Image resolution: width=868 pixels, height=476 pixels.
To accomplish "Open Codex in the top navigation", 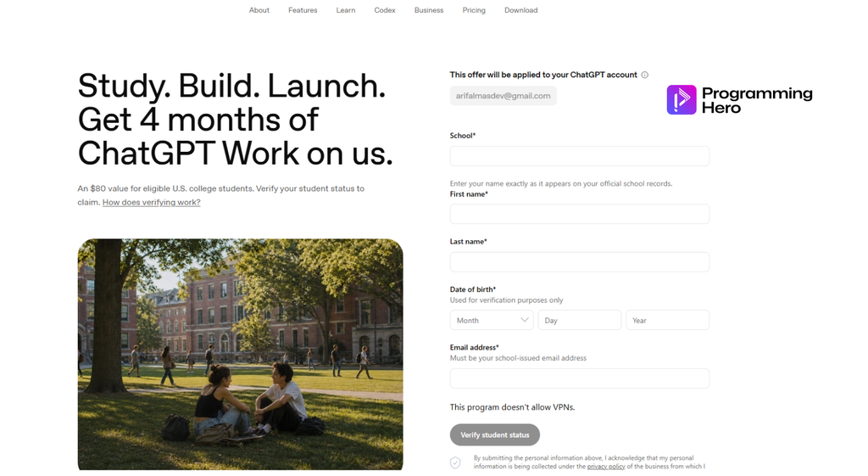I will [385, 10].
